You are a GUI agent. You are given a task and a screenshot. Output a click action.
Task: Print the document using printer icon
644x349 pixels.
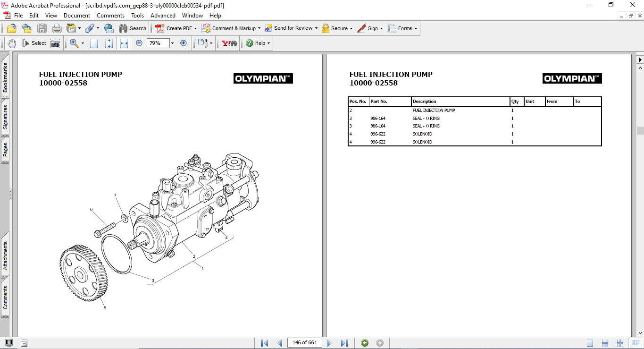pos(57,28)
